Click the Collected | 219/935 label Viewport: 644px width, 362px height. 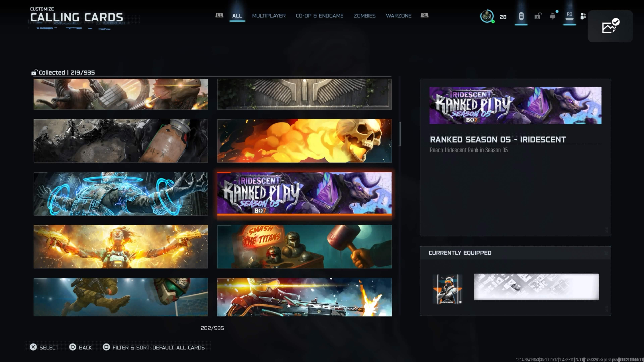pyautogui.click(x=67, y=72)
